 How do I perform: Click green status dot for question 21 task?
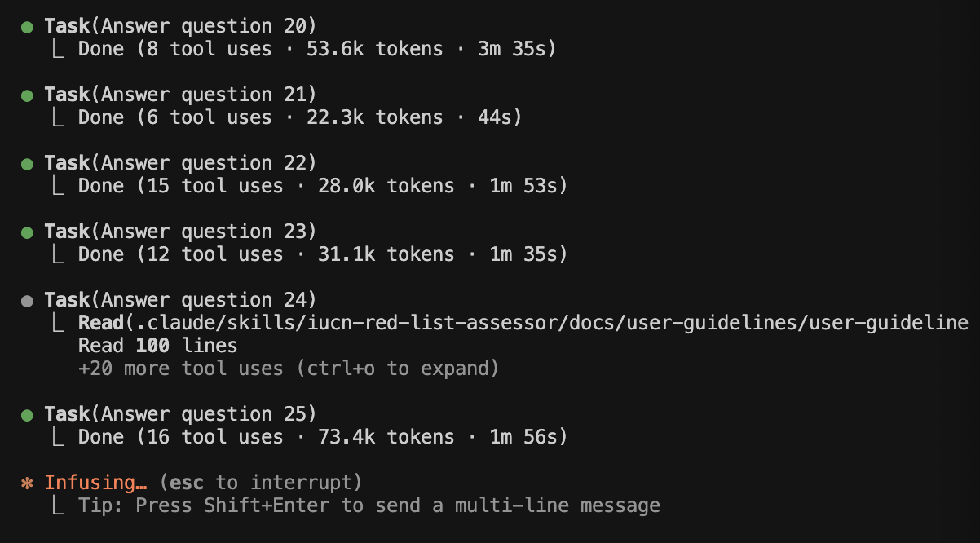click(x=27, y=95)
